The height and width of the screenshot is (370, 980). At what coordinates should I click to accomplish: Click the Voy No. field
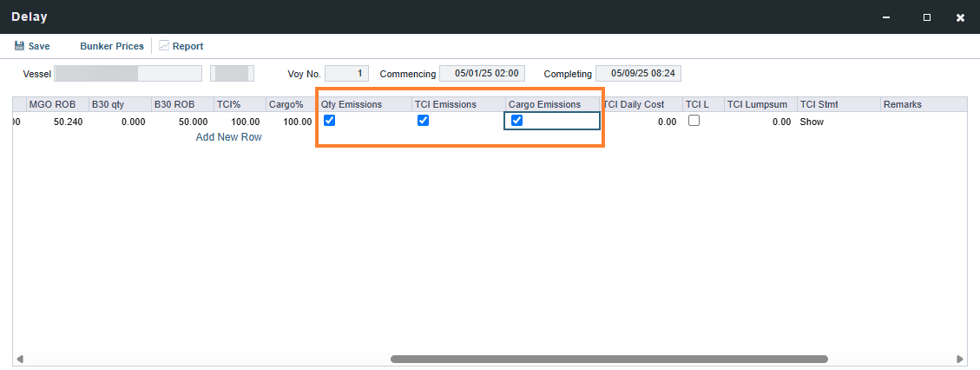[347, 73]
